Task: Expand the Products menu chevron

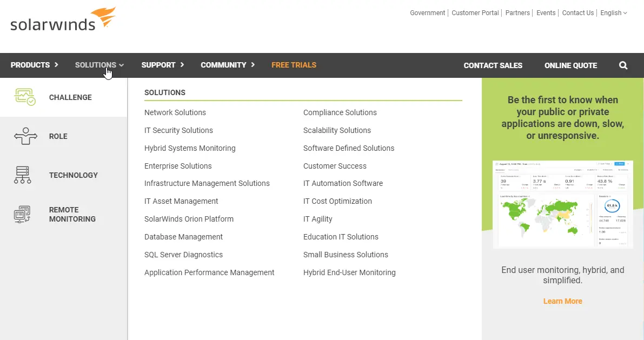Action: pyautogui.click(x=56, y=65)
